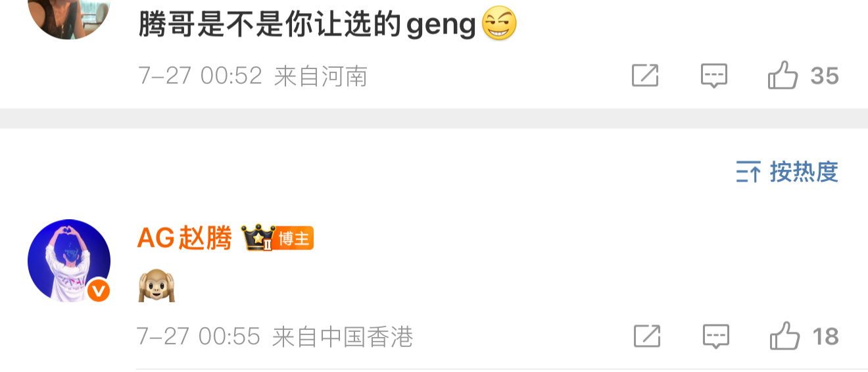
Task: Open reply icon on AG赵腾's comment
Action: 716,336
